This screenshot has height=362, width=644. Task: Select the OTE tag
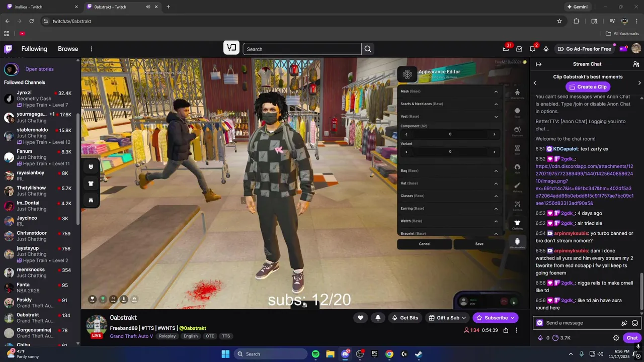[x=210, y=336]
